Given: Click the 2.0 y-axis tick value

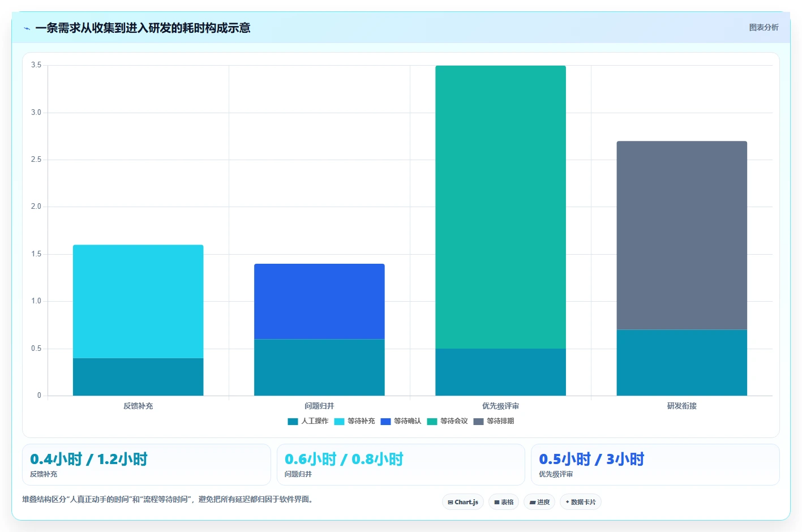Looking at the screenshot, I should point(36,207).
